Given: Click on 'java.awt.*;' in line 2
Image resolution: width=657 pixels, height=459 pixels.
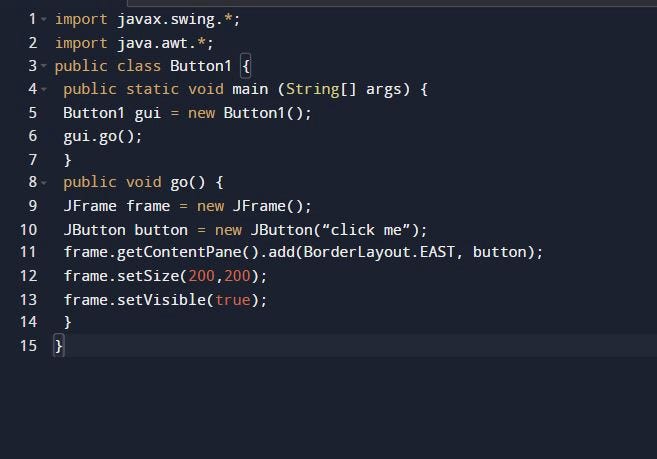Looking at the screenshot, I should tap(166, 43).
